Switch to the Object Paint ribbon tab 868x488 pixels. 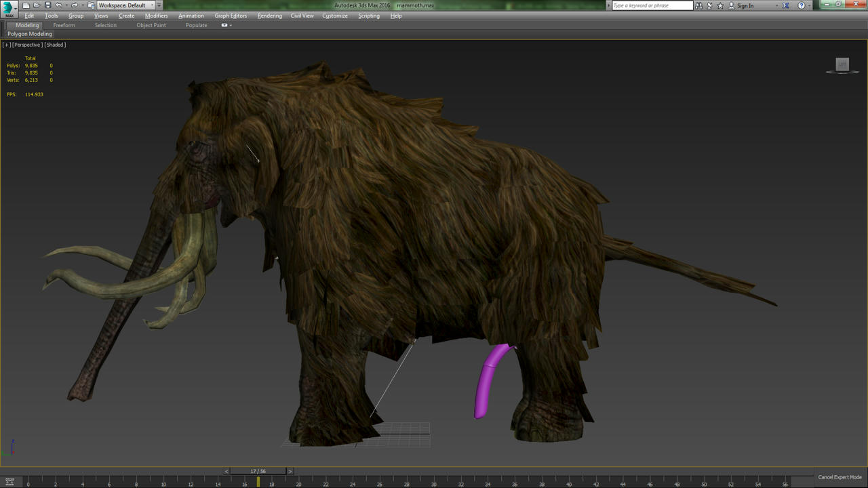point(151,25)
